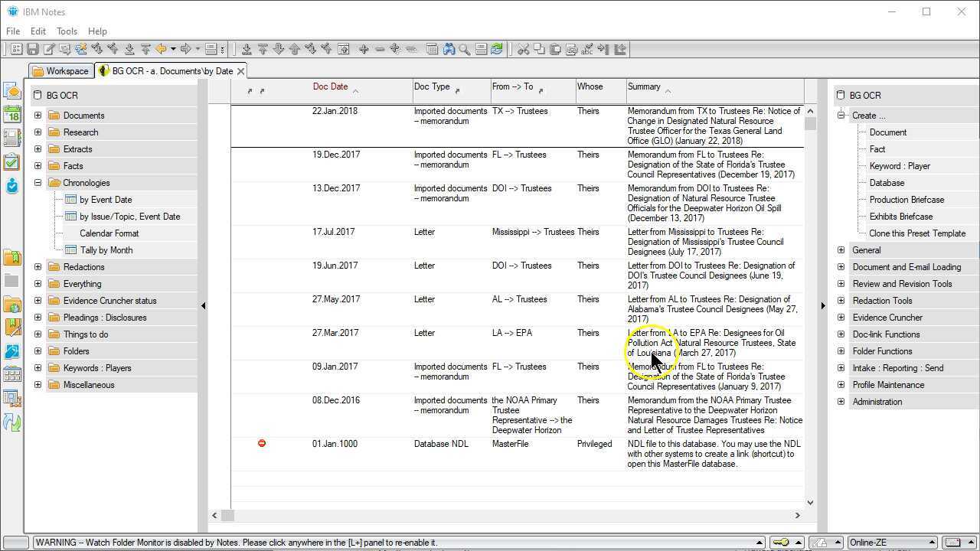Image resolution: width=980 pixels, height=551 pixels.
Task: Collapse the Chronologies folder
Action: 38,183
